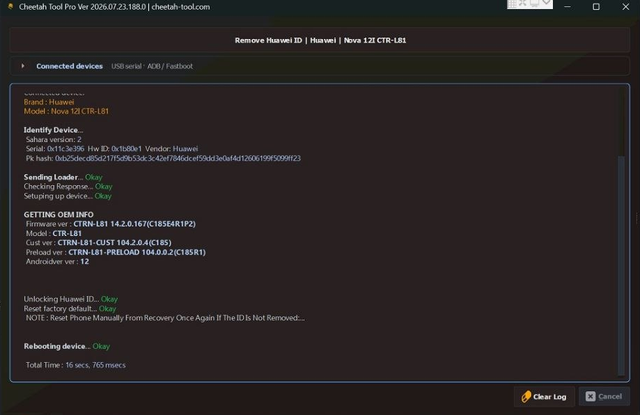Click the Remove Huawei ID header title
The image size is (640, 415).
(x=320, y=40)
